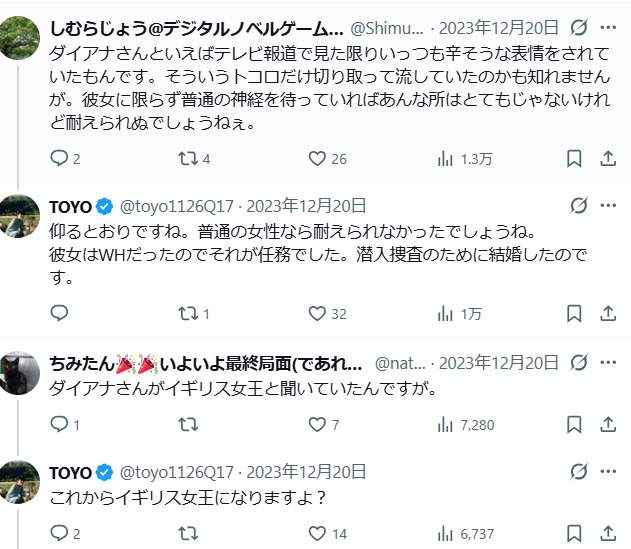Viewport: 631px width, 549px height.
Task: Share the しむらじょう tweet
Action: (x=608, y=159)
